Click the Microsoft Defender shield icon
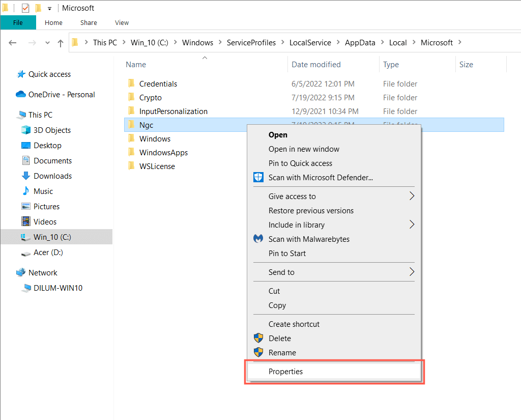 pyautogui.click(x=258, y=178)
